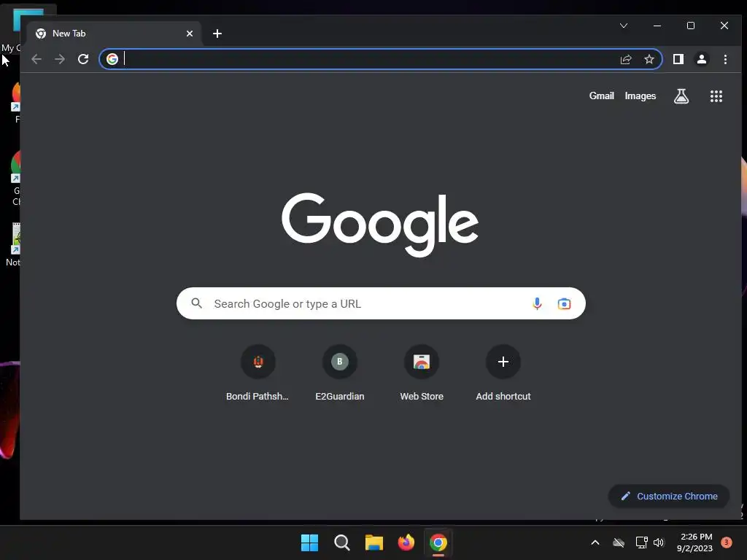747x560 pixels.
Task: Click the magnifier icon in search box
Action: click(x=196, y=303)
